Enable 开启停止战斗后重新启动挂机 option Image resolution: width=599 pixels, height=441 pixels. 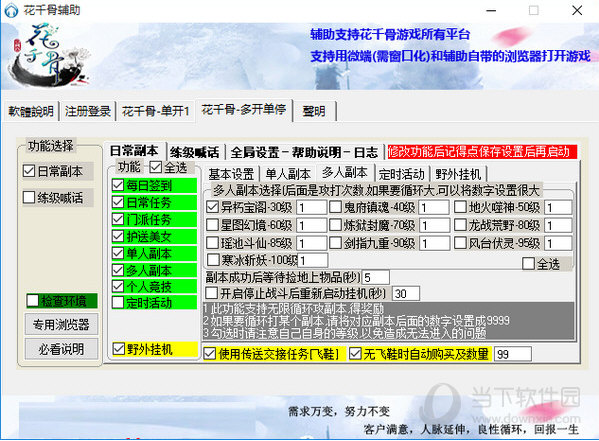coord(212,293)
